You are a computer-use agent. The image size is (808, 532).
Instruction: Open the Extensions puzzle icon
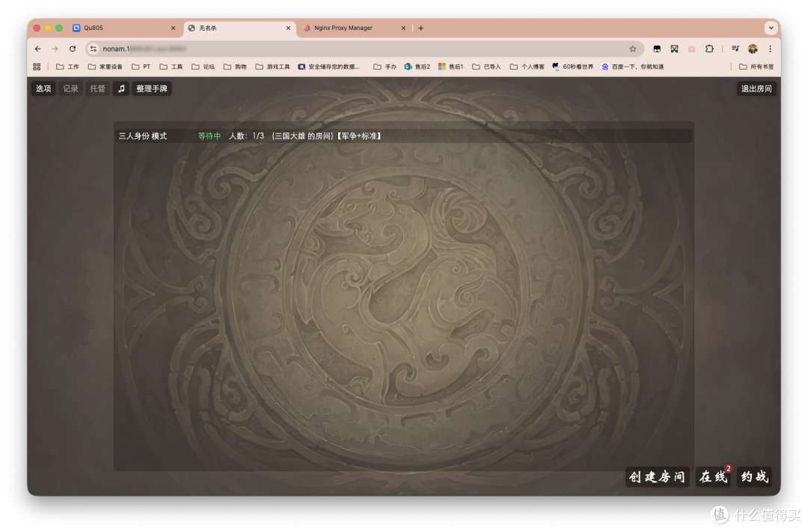tap(709, 49)
